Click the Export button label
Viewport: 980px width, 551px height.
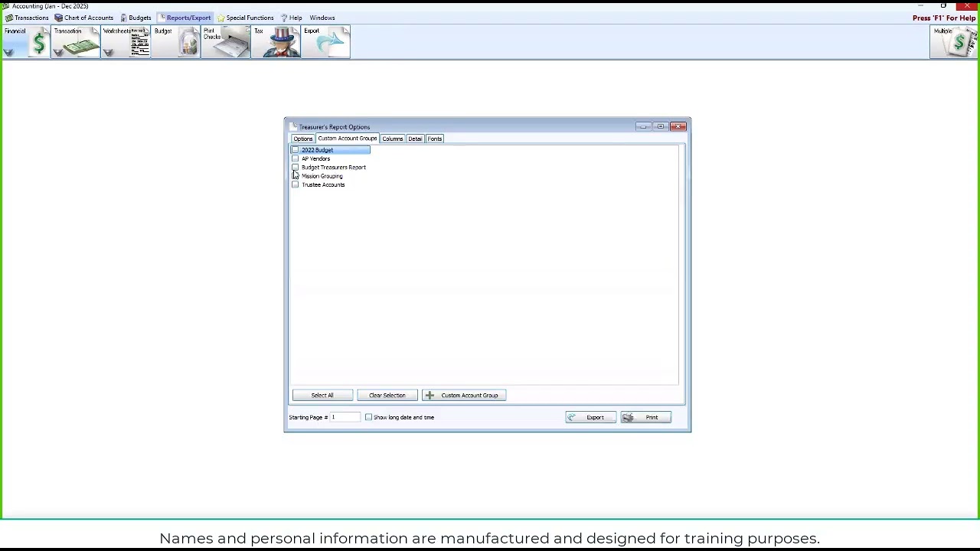click(595, 418)
